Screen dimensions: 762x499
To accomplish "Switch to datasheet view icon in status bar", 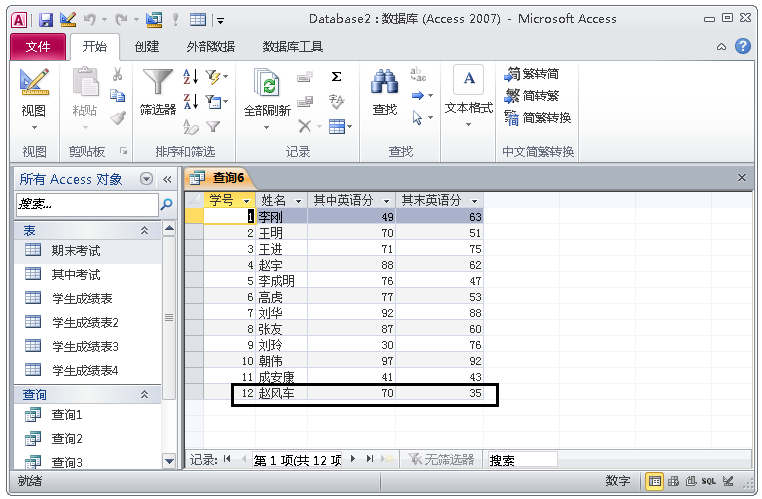I will pos(655,481).
